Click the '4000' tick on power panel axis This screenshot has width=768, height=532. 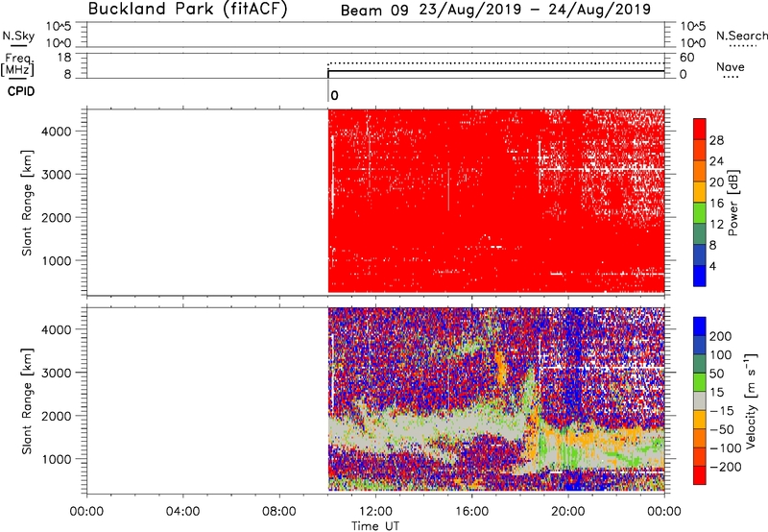pyautogui.click(x=57, y=132)
